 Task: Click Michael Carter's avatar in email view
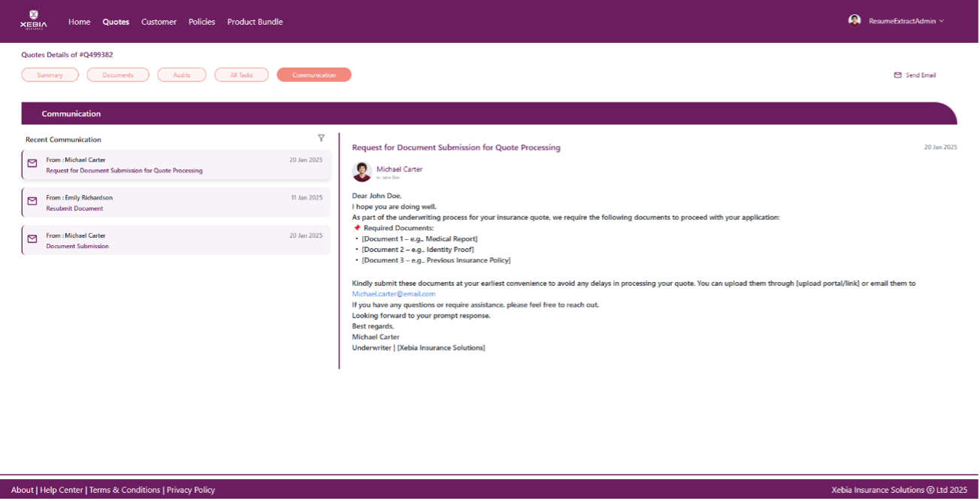click(362, 172)
